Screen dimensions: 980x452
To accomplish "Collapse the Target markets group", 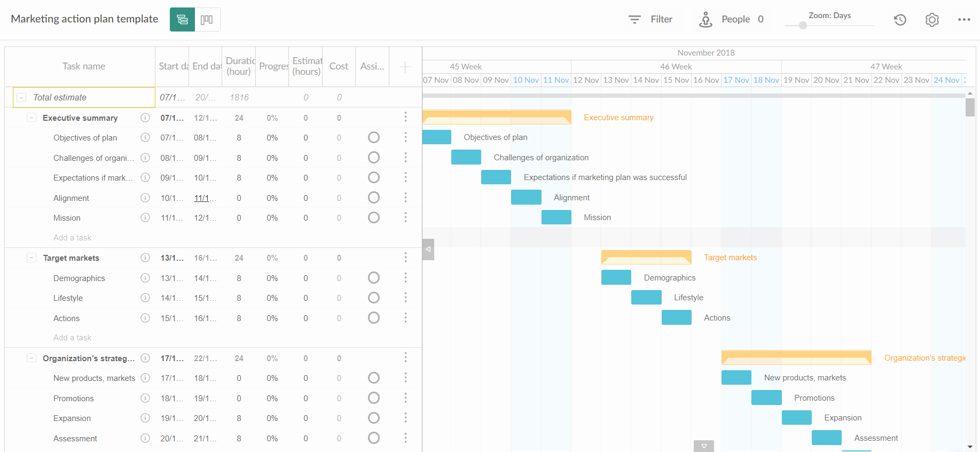I will tap(32, 258).
